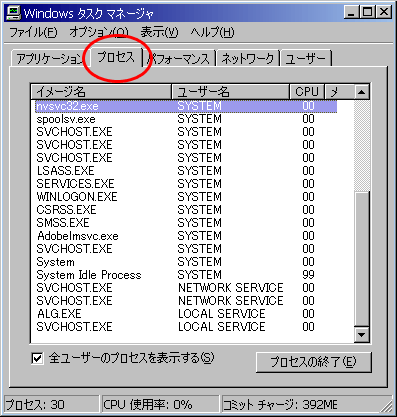Open the オプション(O) menu
This screenshot has height=417, width=397.
99,32
